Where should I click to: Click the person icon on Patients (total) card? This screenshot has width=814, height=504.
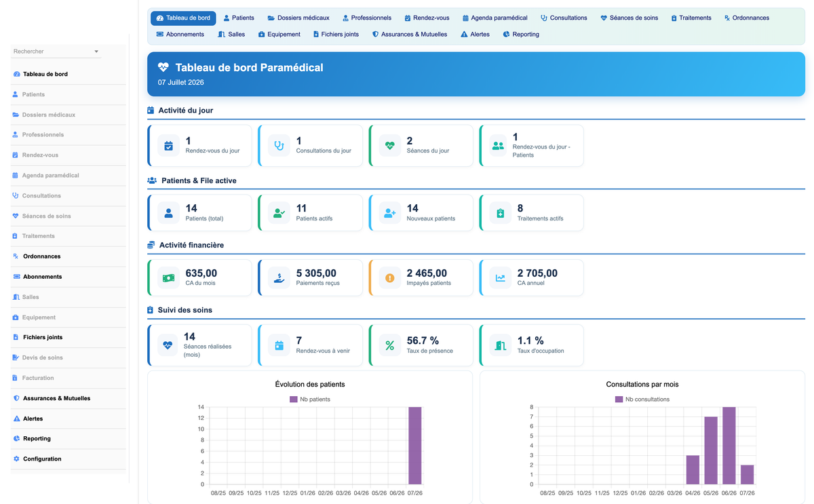[x=168, y=213]
